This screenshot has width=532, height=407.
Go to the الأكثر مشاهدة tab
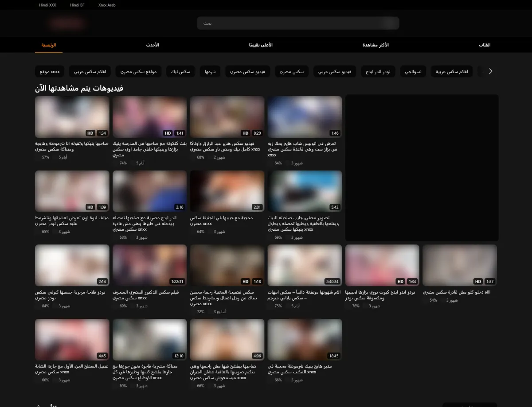click(376, 45)
